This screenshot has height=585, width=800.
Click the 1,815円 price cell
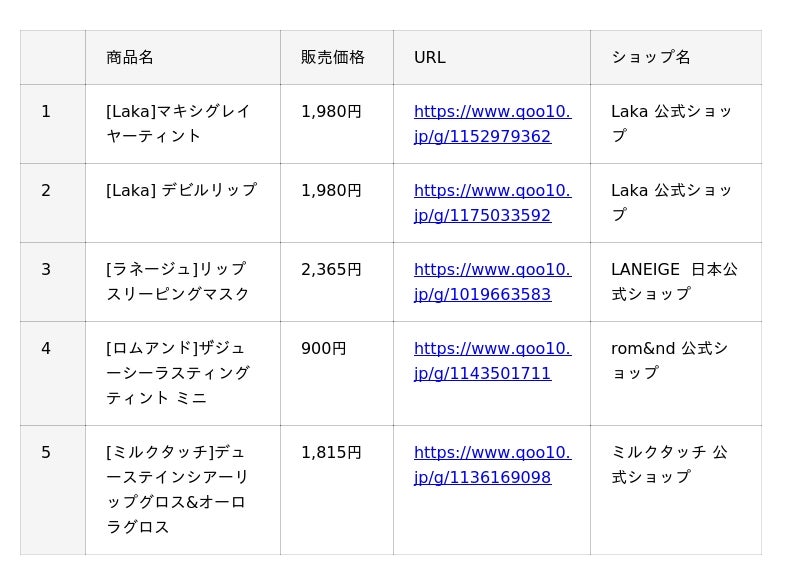click(x=331, y=453)
